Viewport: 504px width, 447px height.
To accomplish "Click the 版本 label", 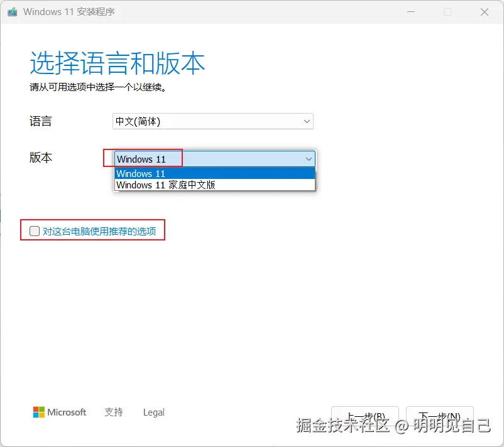I will pyautogui.click(x=40, y=158).
